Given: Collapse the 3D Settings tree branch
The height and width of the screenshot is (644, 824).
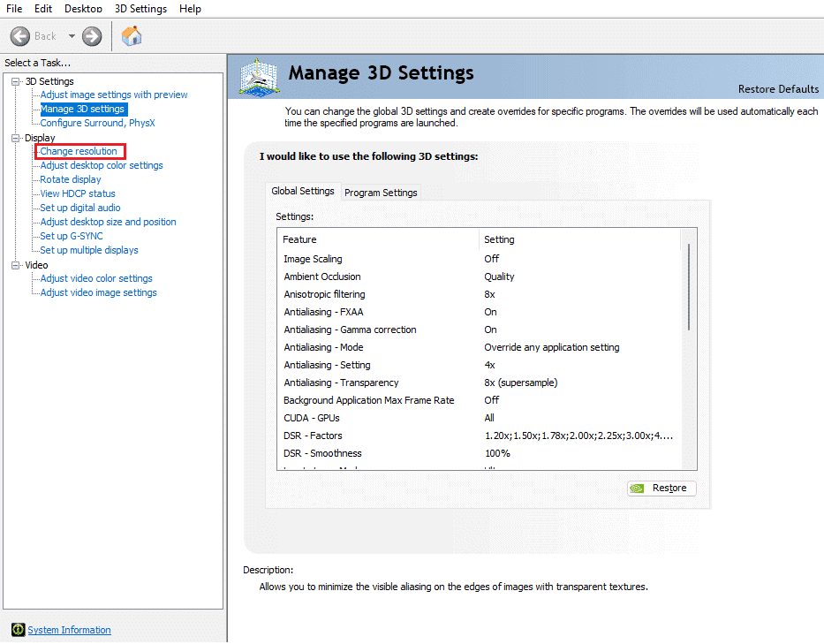Looking at the screenshot, I should point(14,81).
